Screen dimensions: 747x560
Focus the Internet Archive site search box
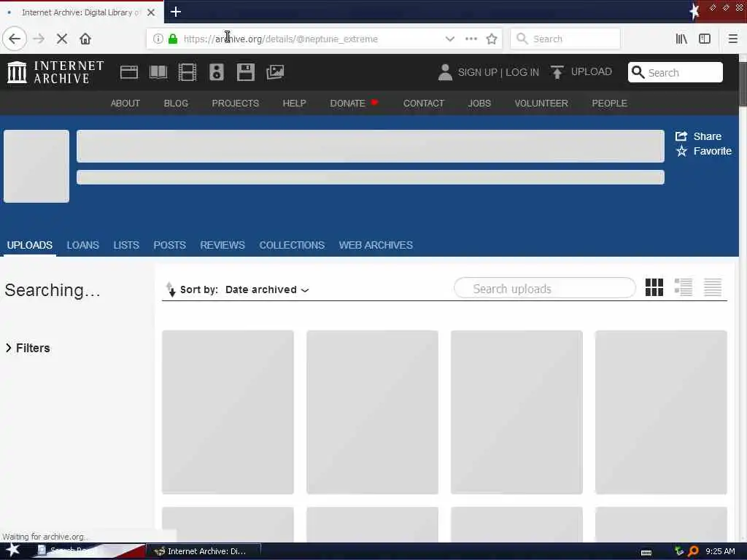(x=675, y=72)
